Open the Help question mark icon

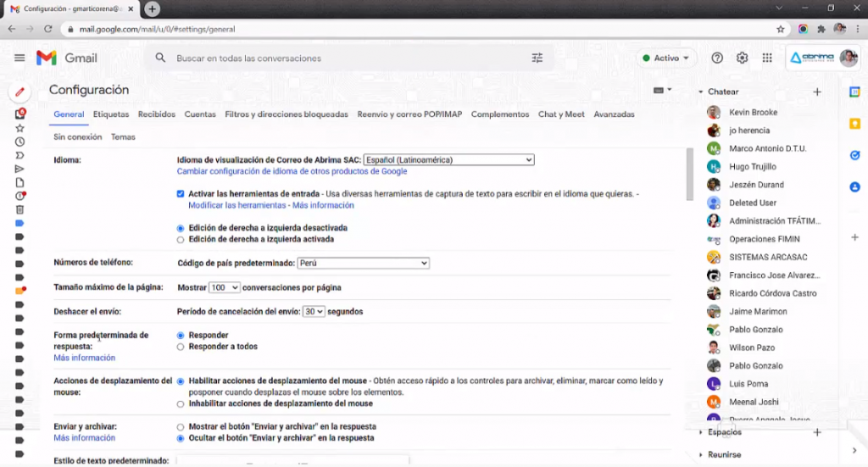pos(717,58)
